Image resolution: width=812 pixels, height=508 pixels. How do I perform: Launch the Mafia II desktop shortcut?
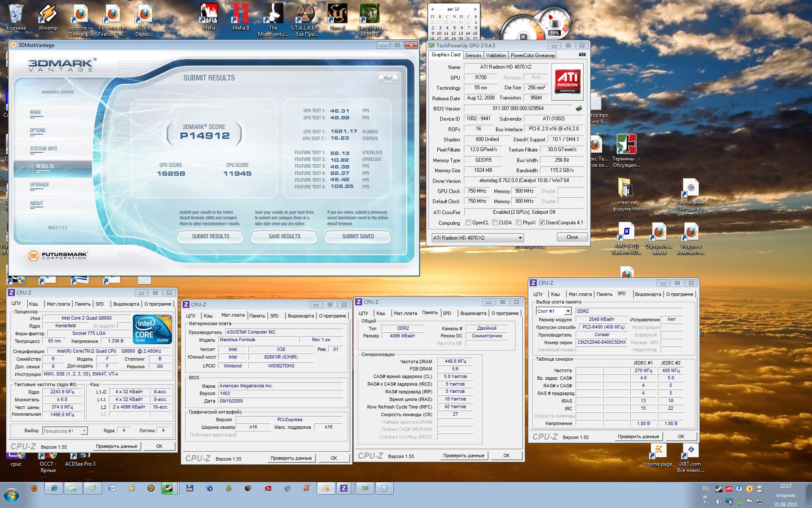tap(241, 17)
